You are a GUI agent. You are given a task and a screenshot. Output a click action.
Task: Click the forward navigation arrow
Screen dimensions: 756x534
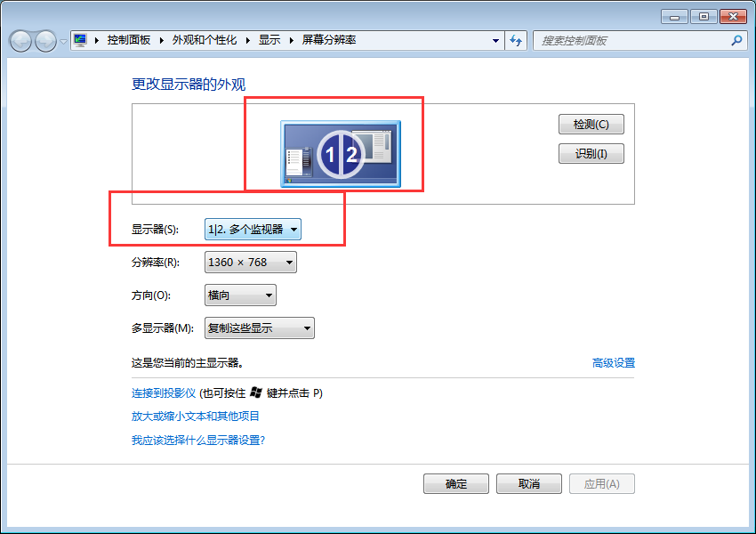pyautogui.click(x=43, y=40)
